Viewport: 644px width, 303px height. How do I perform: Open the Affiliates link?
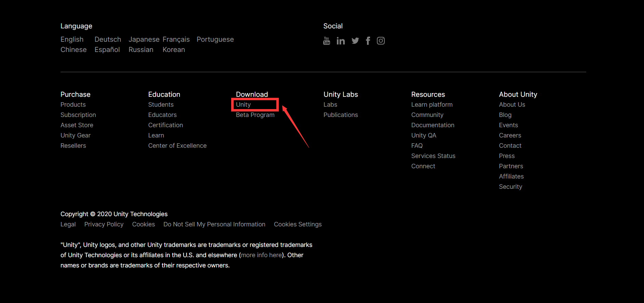pos(511,176)
